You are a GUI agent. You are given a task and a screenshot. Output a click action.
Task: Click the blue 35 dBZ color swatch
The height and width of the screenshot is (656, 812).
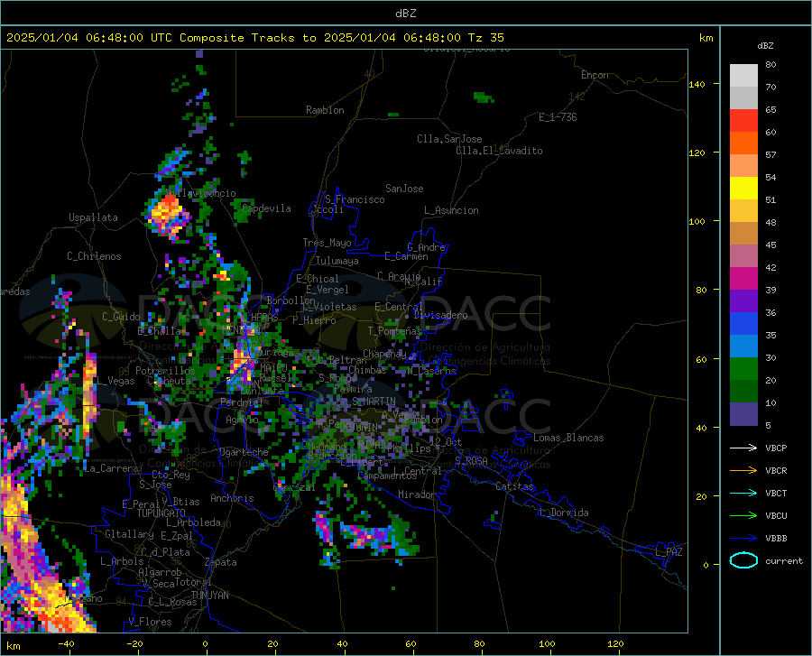(743, 324)
